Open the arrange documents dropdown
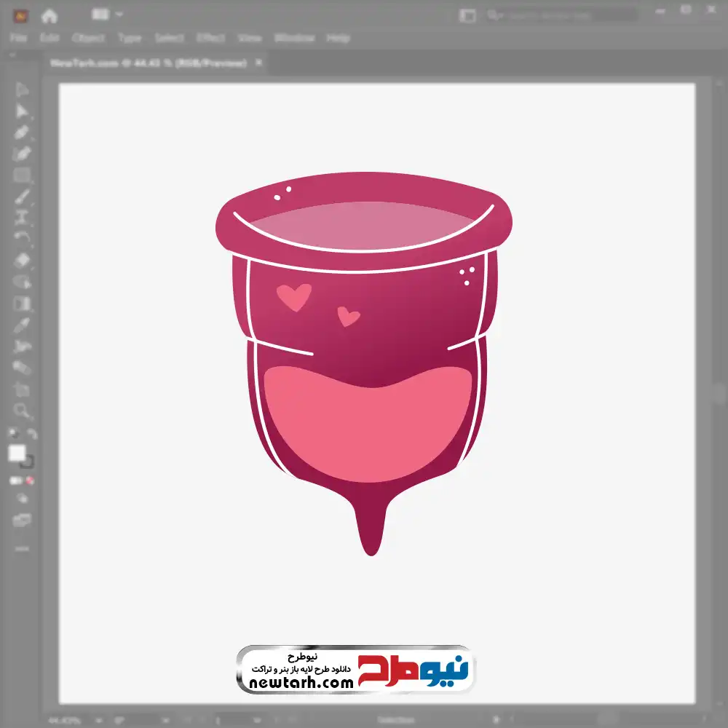 click(x=108, y=15)
